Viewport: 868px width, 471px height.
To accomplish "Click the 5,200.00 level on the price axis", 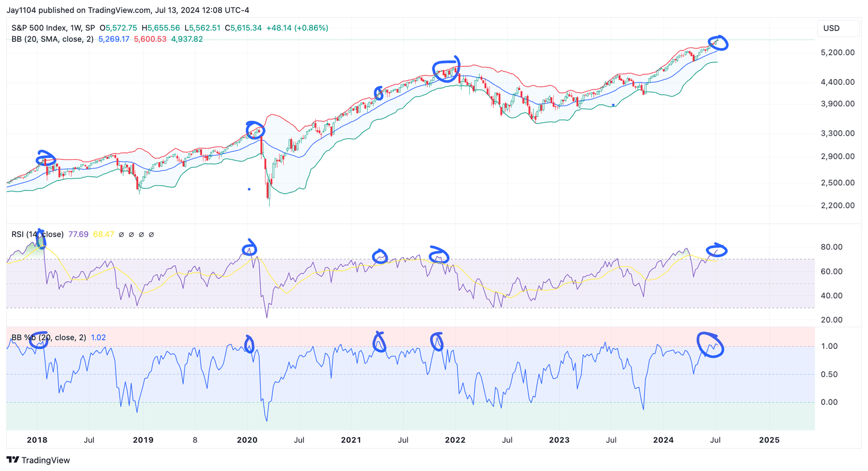I will pyautogui.click(x=838, y=53).
